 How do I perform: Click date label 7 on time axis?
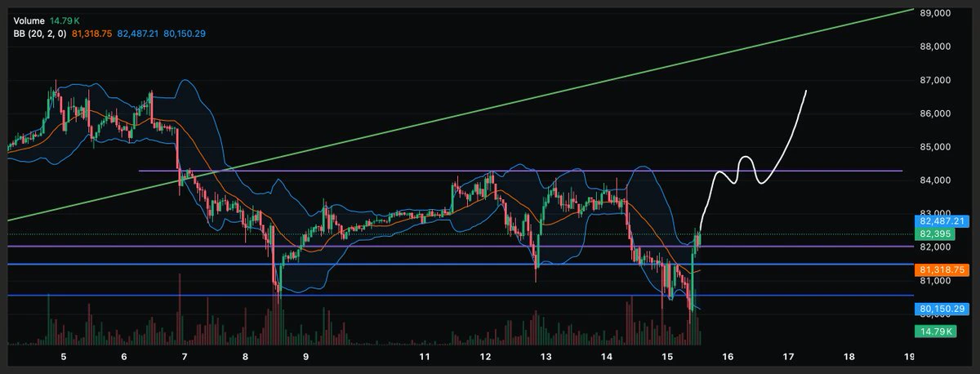185,357
